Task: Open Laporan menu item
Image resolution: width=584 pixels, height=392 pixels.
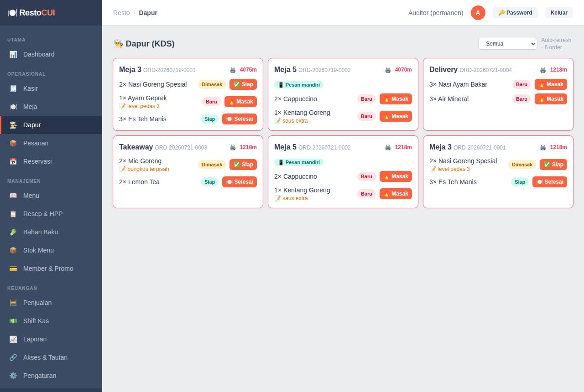Action: pos(51,339)
